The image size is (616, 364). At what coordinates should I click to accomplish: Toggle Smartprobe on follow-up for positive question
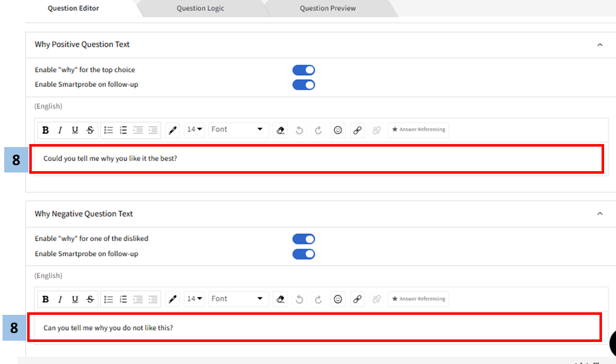pyautogui.click(x=304, y=85)
